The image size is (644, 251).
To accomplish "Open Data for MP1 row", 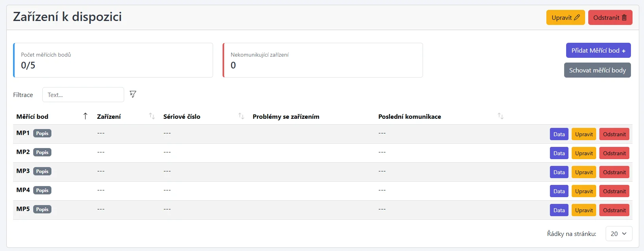I will click(x=559, y=134).
